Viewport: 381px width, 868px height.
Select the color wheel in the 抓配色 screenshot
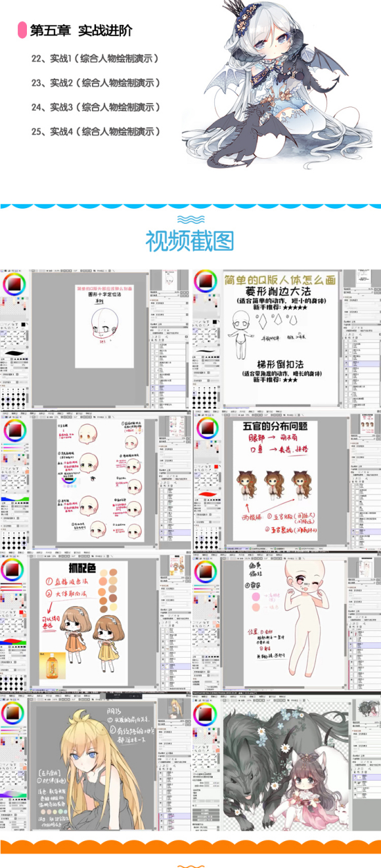pyautogui.click(x=13, y=569)
